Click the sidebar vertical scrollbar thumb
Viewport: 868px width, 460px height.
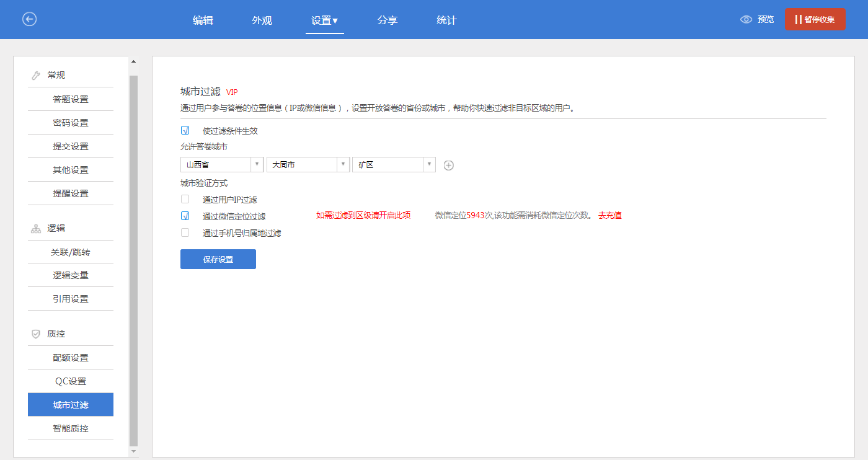(x=133, y=260)
